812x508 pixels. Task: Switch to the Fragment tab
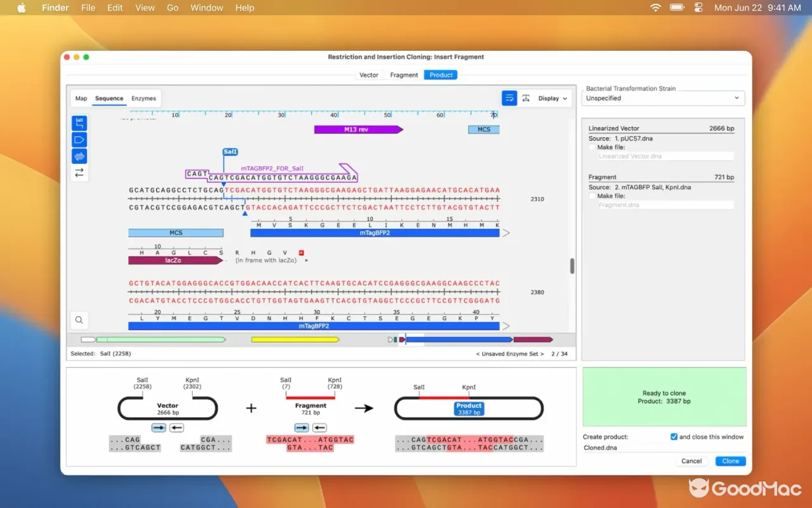point(404,75)
